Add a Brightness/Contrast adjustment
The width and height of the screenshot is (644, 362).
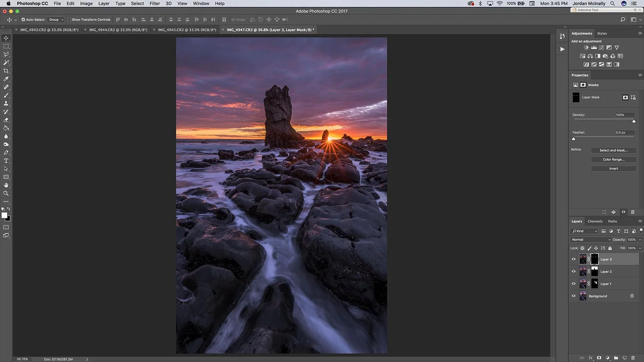586,47
